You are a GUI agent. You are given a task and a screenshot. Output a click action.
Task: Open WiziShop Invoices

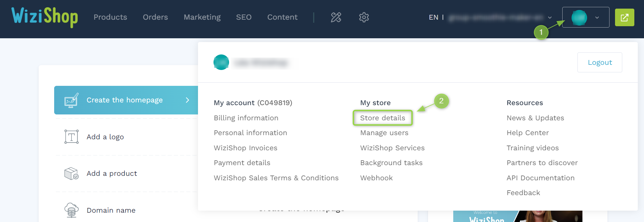pyautogui.click(x=246, y=148)
